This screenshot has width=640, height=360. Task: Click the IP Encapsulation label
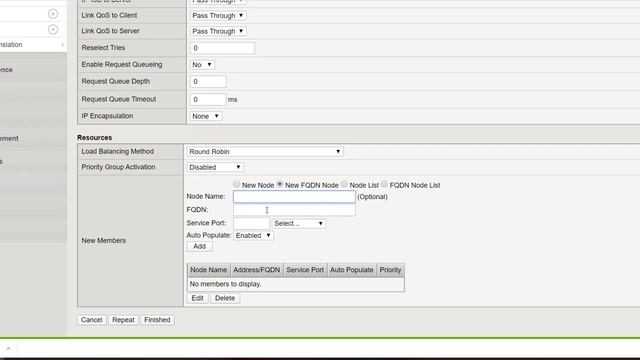tap(107, 116)
